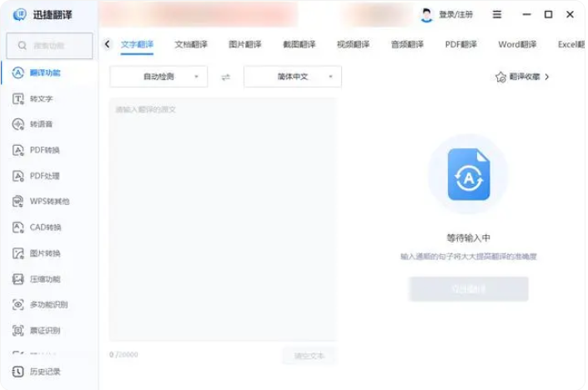Open the 自动检测 source language dropdown
The height and width of the screenshot is (390, 588).
pos(158,77)
